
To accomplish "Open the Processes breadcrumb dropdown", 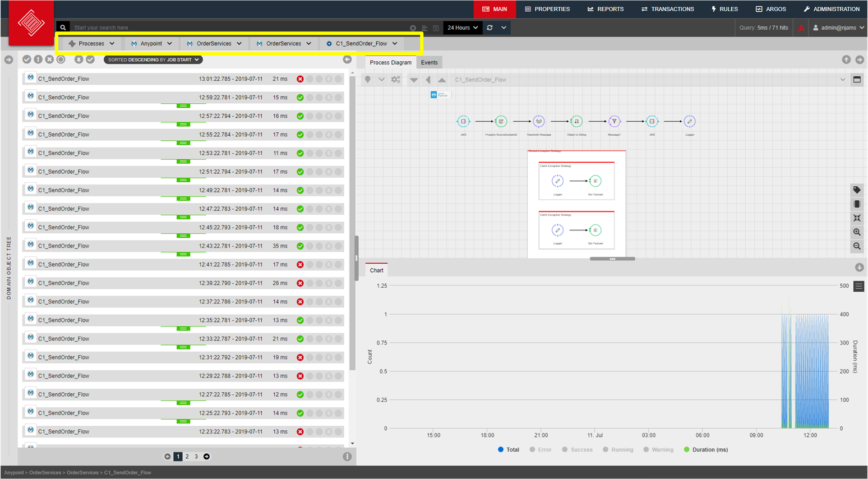I will tap(91, 43).
